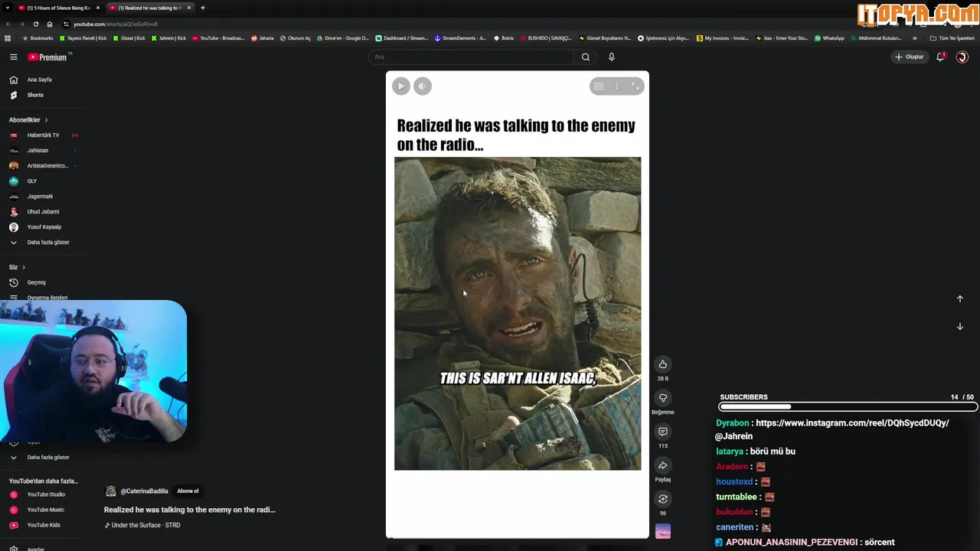Dislike the Short with thumbs down

click(x=663, y=398)
